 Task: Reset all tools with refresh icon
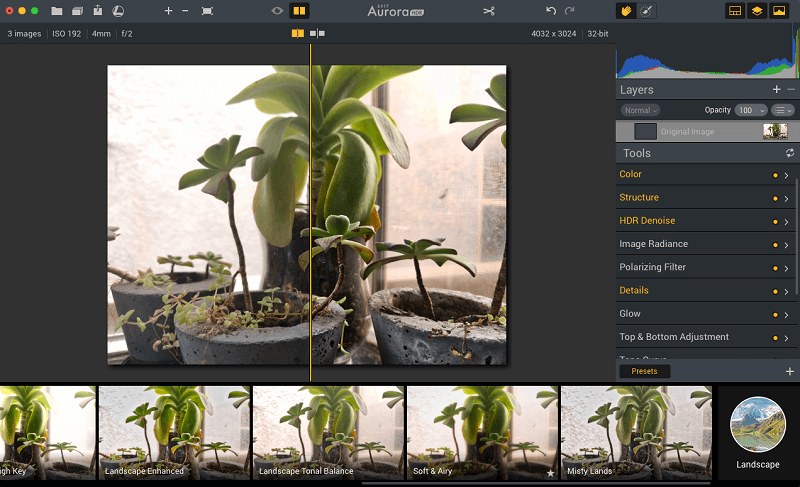pos(790,153)
